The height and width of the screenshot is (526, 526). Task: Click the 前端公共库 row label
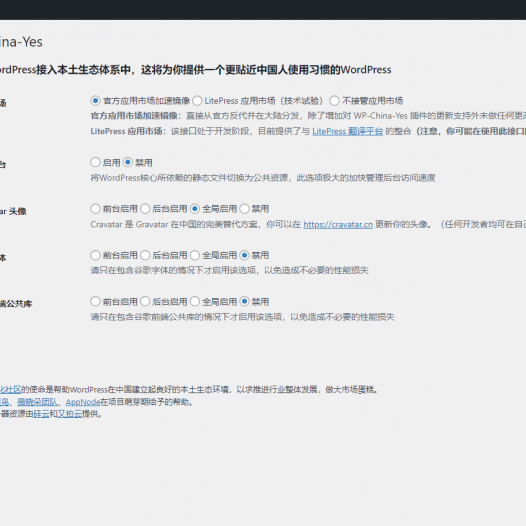click(16, 304)
